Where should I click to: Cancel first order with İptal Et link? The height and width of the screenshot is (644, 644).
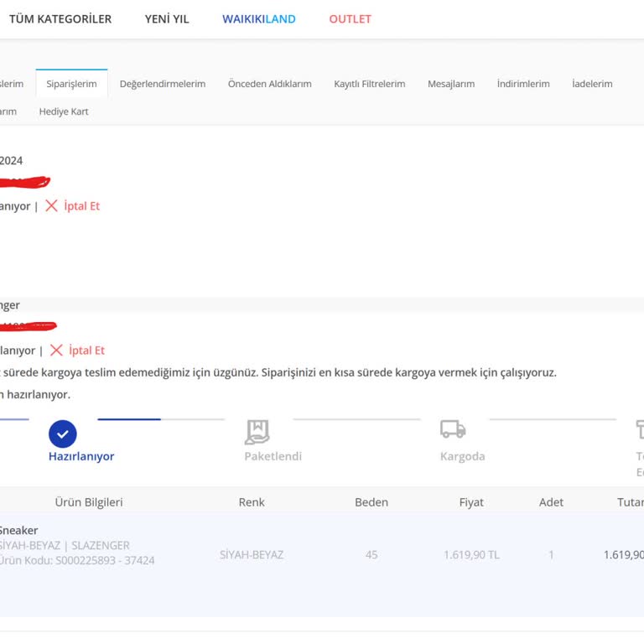tap(81, 205)
